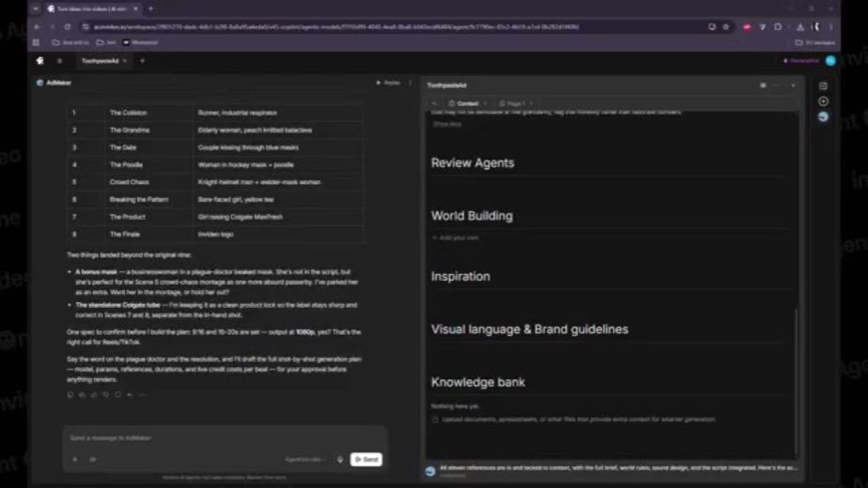Click the Knowledge bank heading

pos(478,382)
